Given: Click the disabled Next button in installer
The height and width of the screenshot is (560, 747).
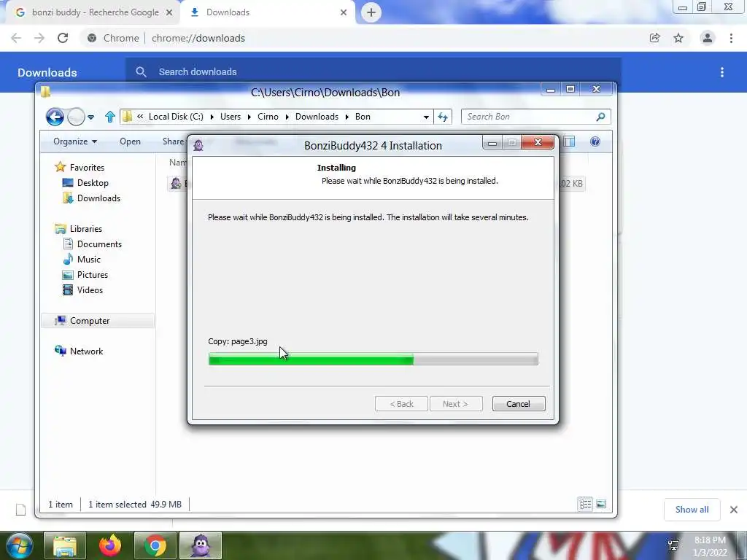Looking at the screenshot, I should [456, 404].
